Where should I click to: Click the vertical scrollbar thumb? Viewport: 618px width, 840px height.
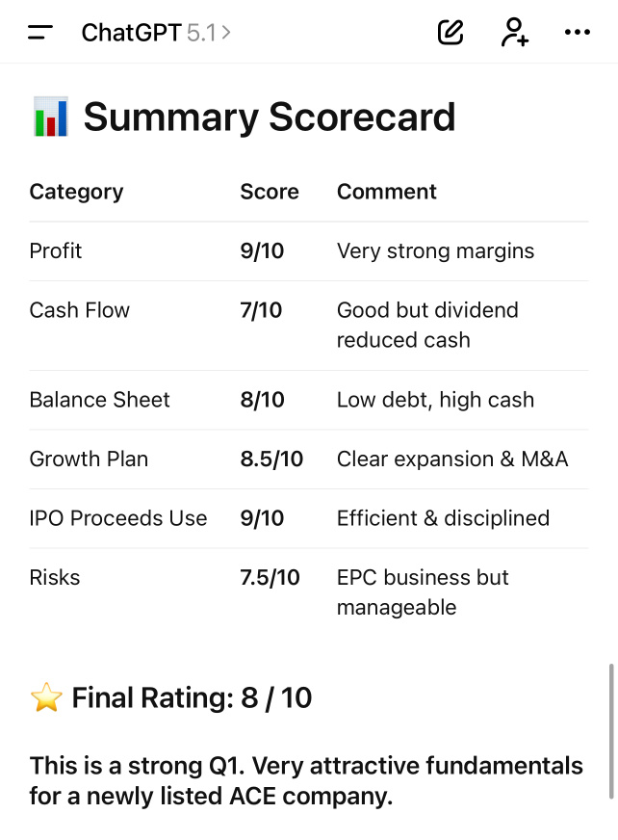(x=611, y=731)
